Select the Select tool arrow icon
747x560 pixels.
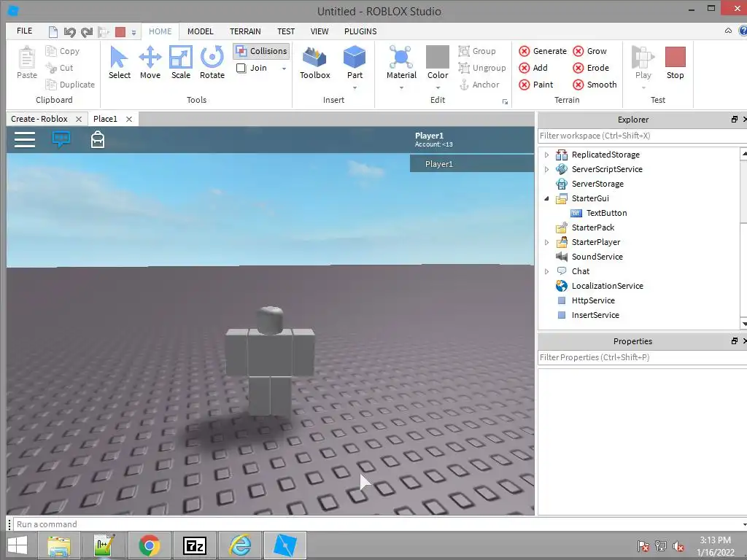[119, 57]
